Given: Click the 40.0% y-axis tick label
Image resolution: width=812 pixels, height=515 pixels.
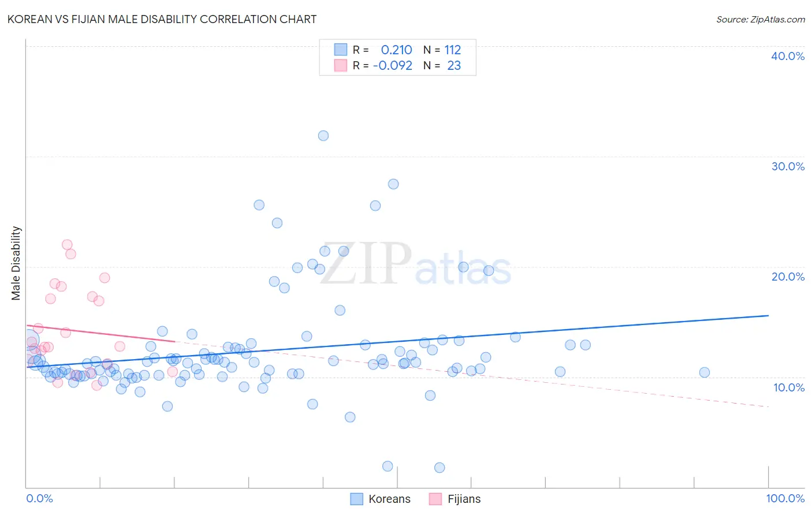Looking at the screenshot, I should coord(788,56).
